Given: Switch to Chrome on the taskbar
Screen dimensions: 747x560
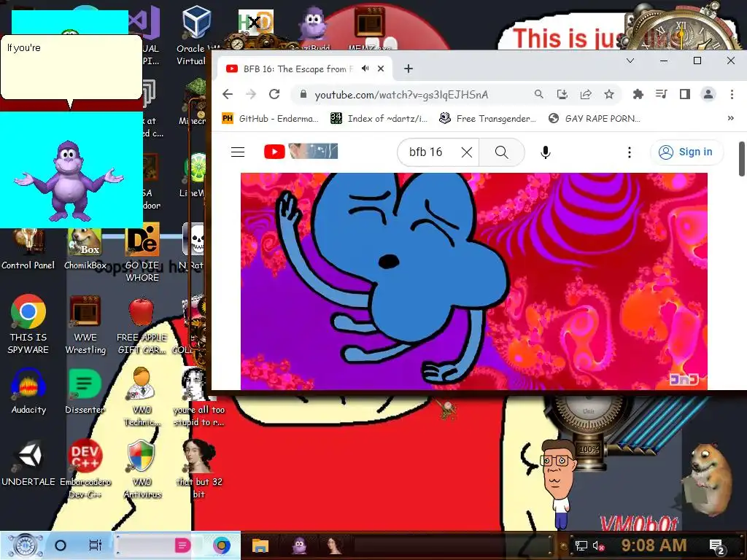Looking at the screenshot, I should [222, 545].
